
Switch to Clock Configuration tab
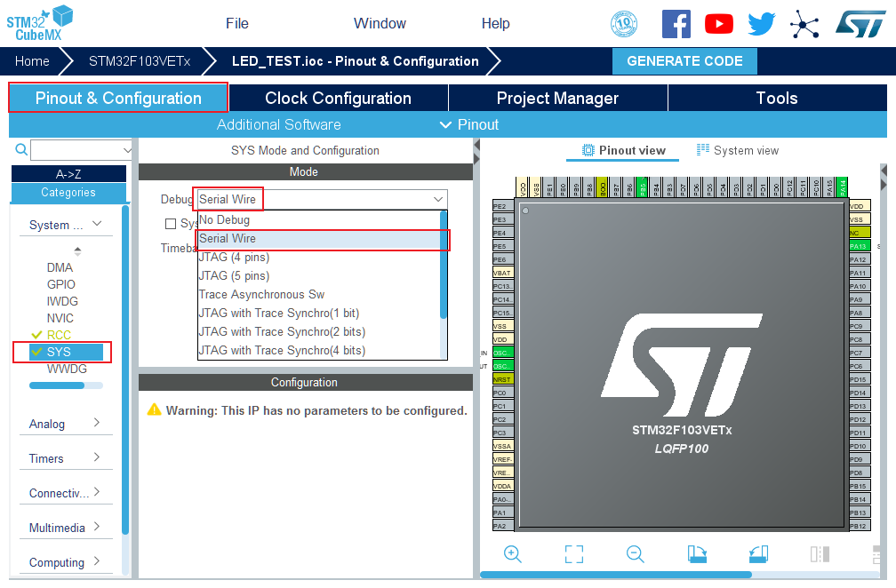coord(339,99)
